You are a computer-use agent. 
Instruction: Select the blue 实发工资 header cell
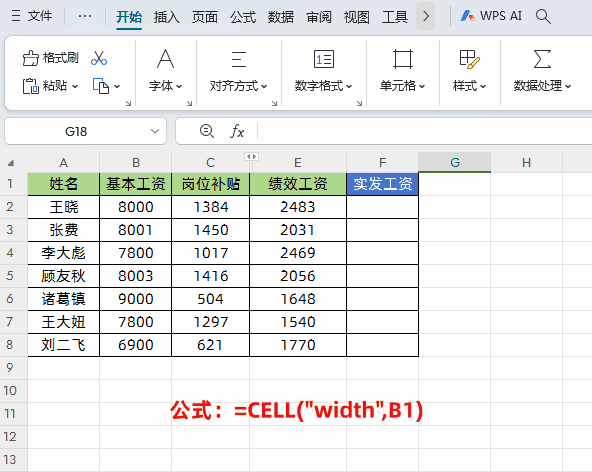382,184
